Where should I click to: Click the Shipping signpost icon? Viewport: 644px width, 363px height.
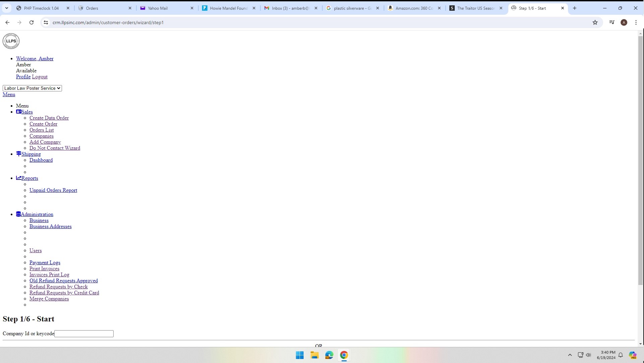click(19, 154)
